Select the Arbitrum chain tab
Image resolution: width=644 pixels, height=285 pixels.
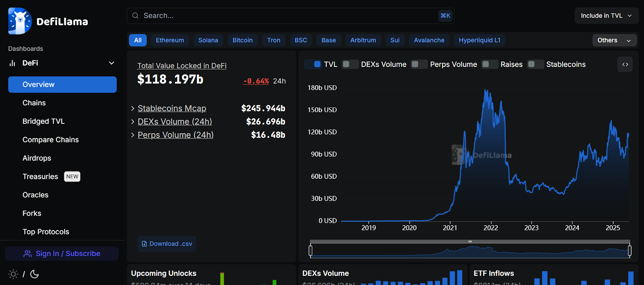pos(363,40)
